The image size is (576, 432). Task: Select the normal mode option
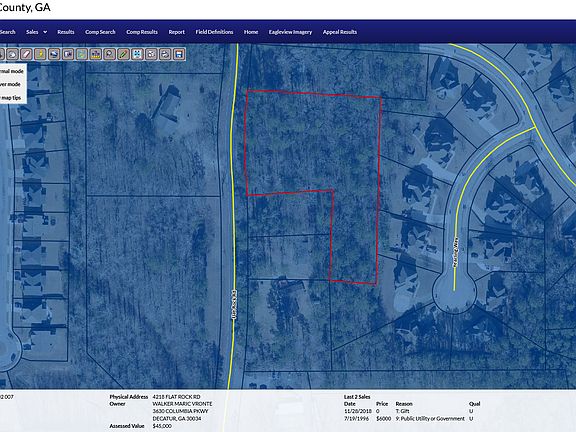(12, 71)
